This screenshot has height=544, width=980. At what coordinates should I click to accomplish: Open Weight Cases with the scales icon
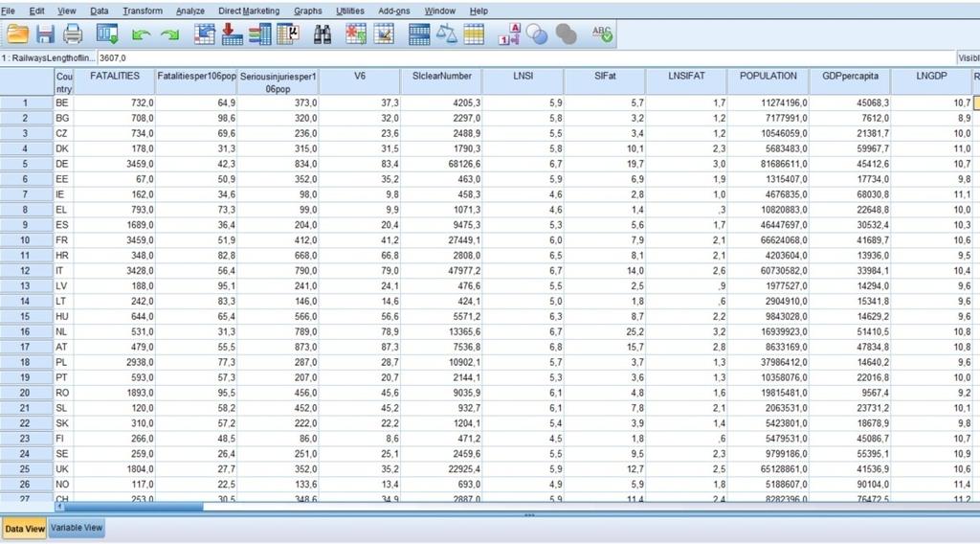(x=446, y=34)
